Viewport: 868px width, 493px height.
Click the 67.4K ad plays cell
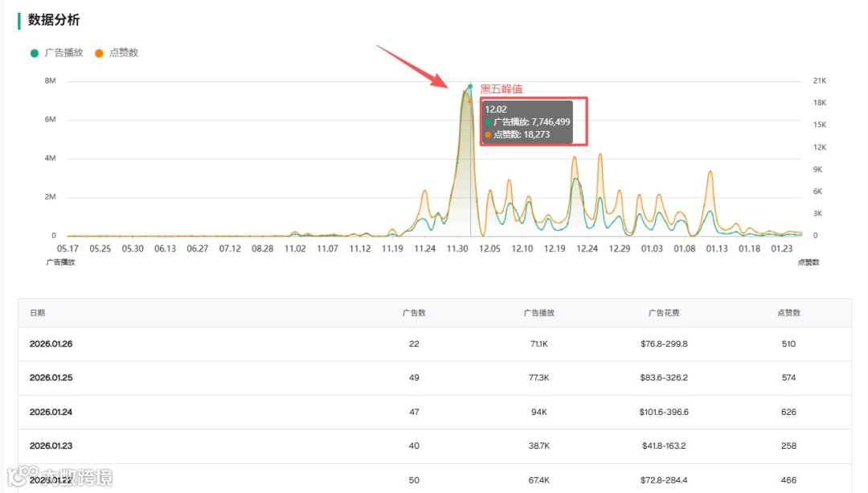[538, 480]
